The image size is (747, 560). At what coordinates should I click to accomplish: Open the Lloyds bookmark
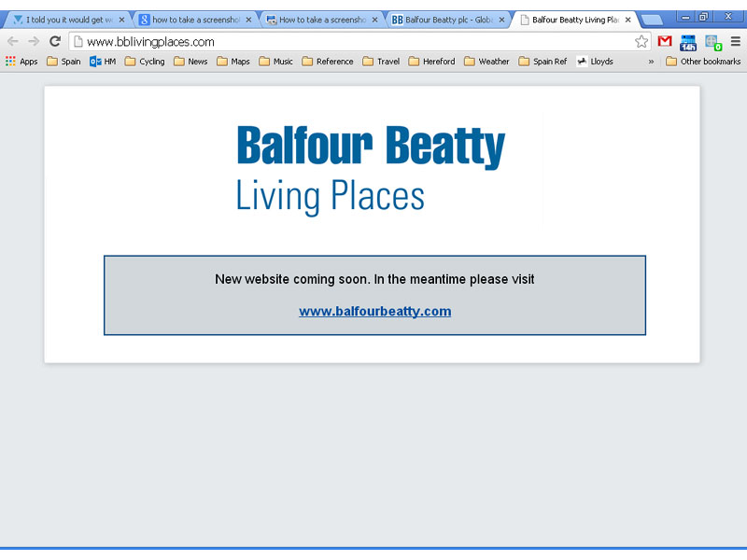tap(595, 62)
